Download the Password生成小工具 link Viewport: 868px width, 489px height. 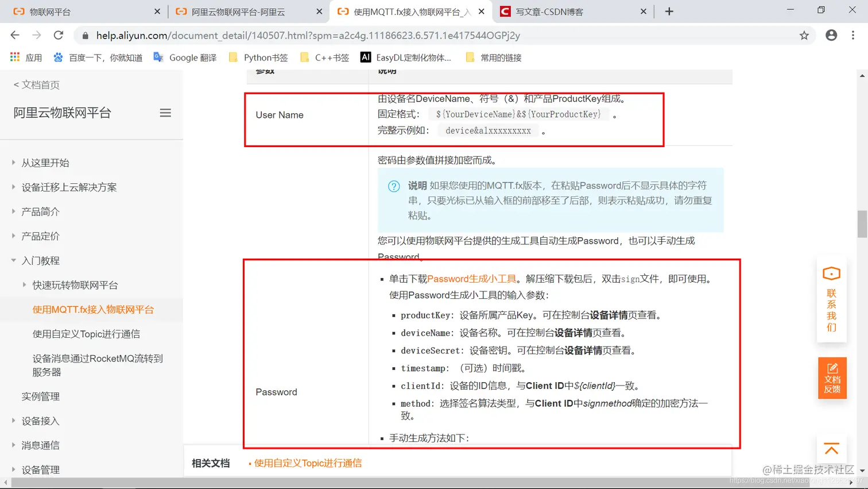pos(471,279)
